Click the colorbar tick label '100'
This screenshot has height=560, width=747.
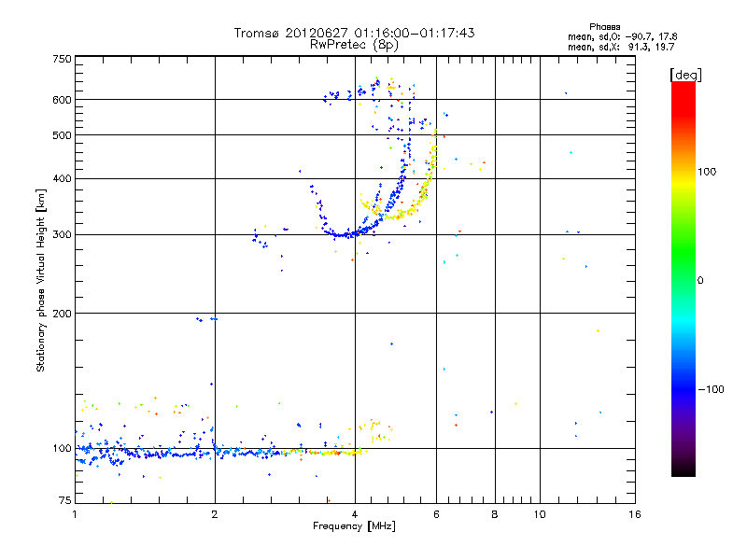(707, 172)
